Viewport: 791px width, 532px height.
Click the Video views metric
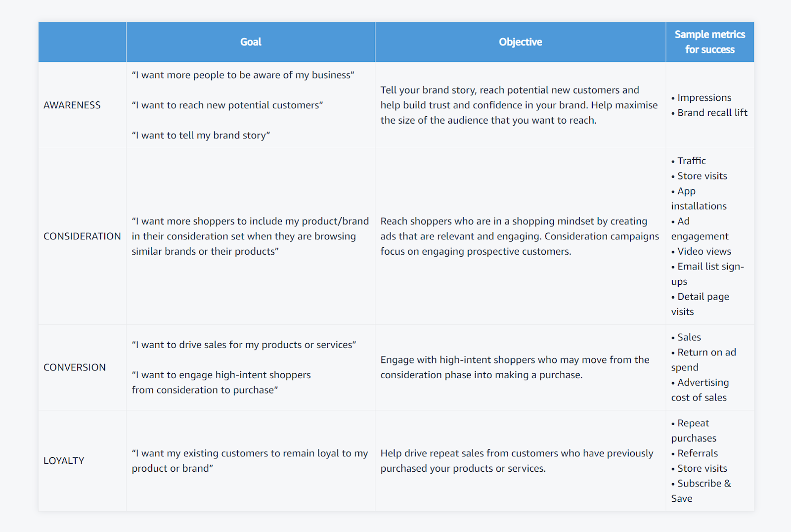click(x=701, y=252)
